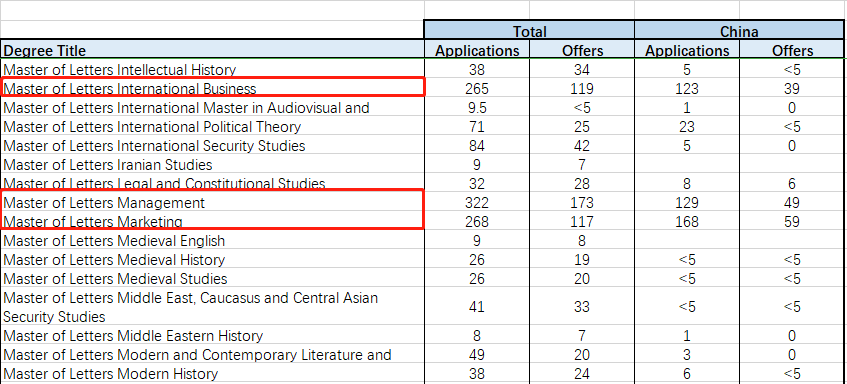Click the 322 total applications cell

click(x=476, y=202)
